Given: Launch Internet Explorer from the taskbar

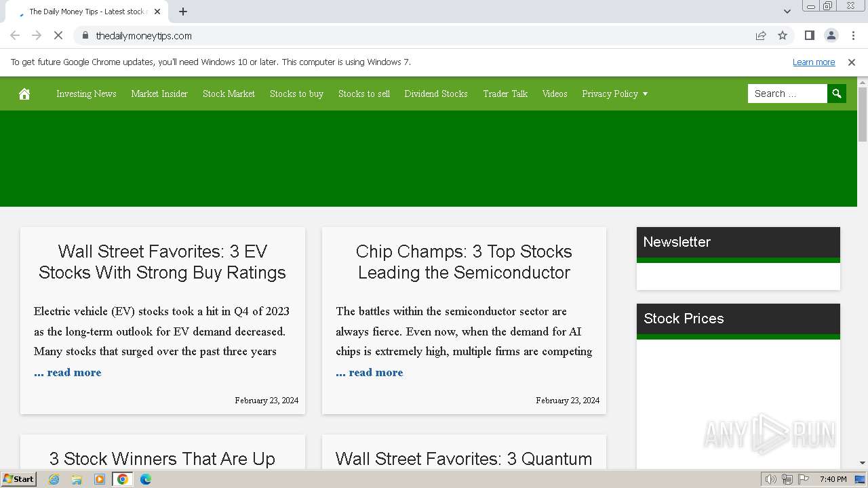Looking at the screenshot, I should 54,479.
